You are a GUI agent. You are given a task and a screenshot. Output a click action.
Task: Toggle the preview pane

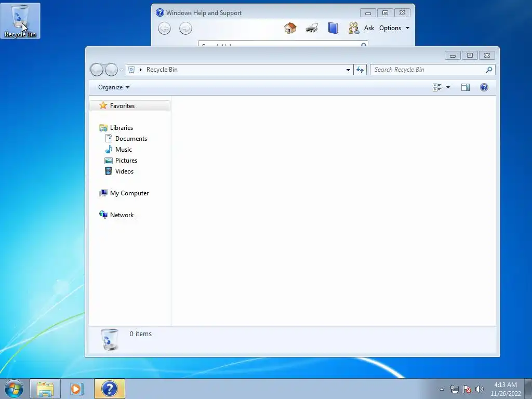tap(465, 87)
